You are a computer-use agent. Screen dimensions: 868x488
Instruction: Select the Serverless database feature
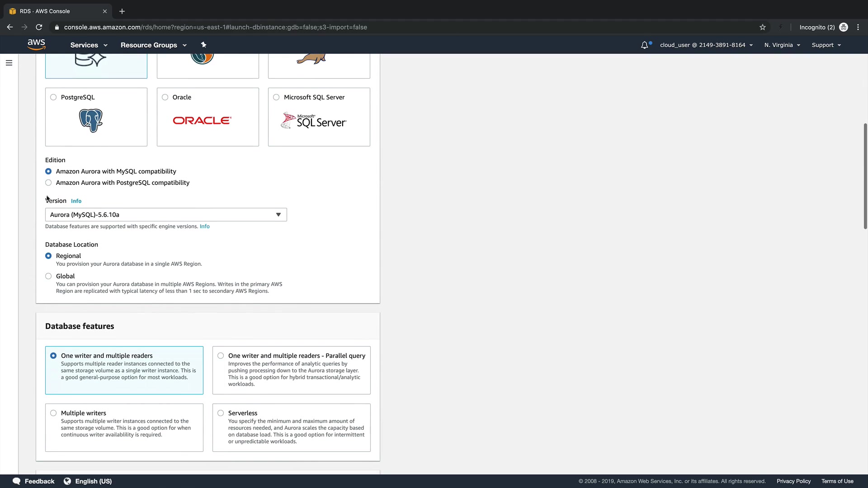(x=221, y=413)
